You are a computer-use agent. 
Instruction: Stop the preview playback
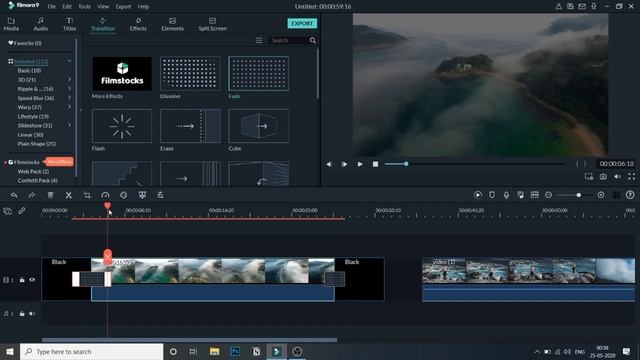pyautogui.click(x=375, y=164)
